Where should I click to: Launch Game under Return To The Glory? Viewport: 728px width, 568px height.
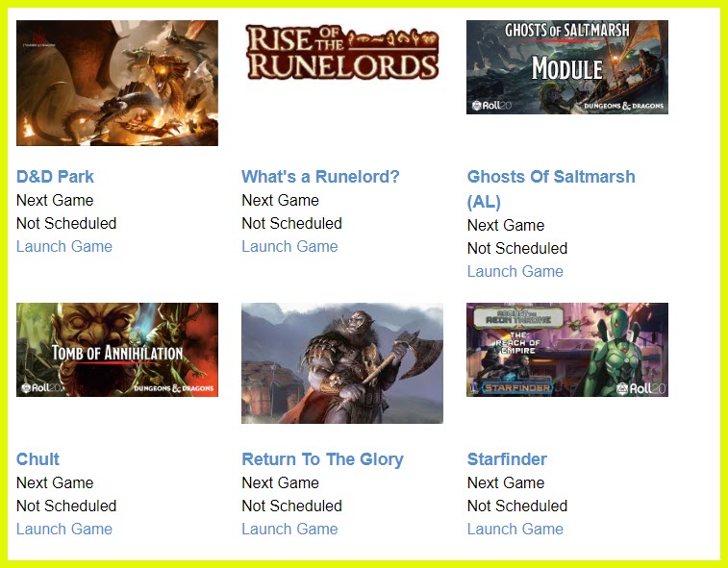(x=289, y=529)
